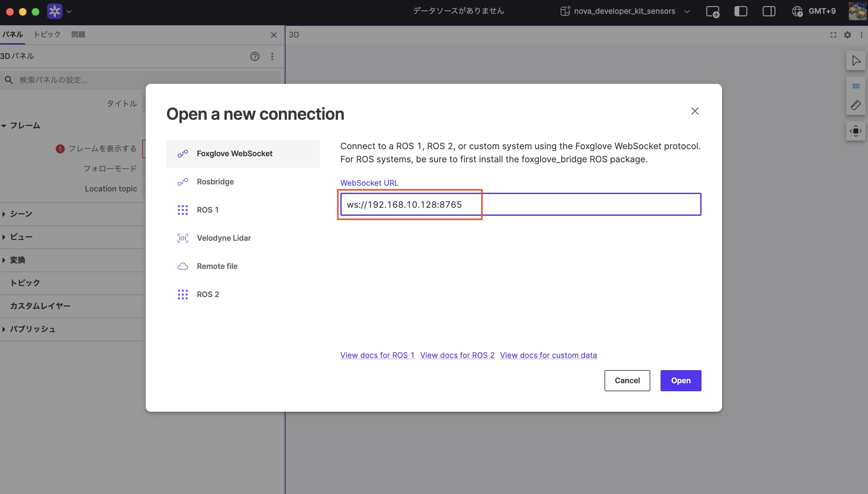The image size is (868, 494).
Task: Select the object picker arrow tool
Action: tap(856, 61)
